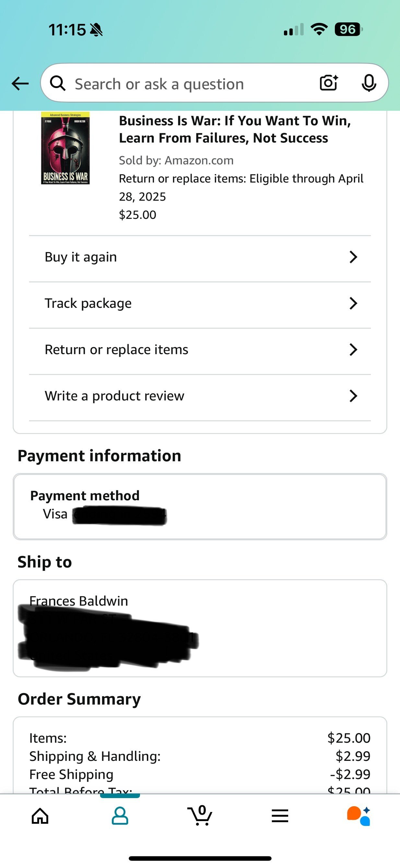400x868 pixels.
Task: Tap the microphone voice search icon
Action: click(x=369, y=83)
